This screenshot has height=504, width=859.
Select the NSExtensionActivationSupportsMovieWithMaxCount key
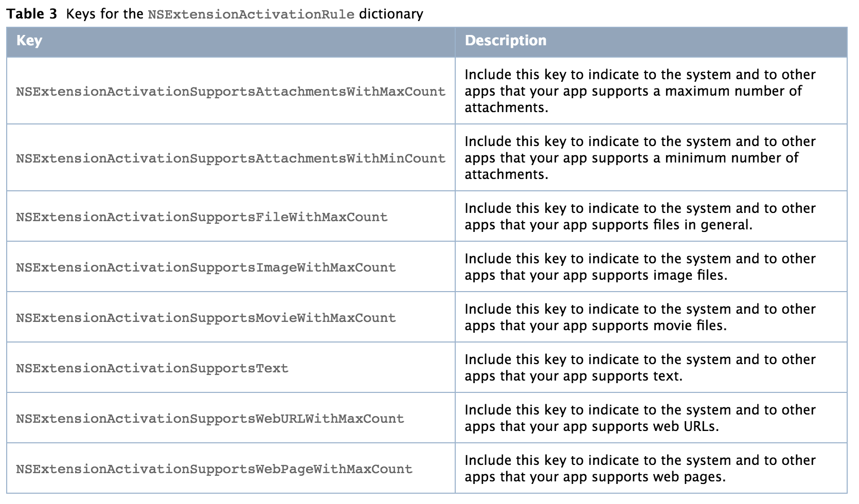coord(206,318)
